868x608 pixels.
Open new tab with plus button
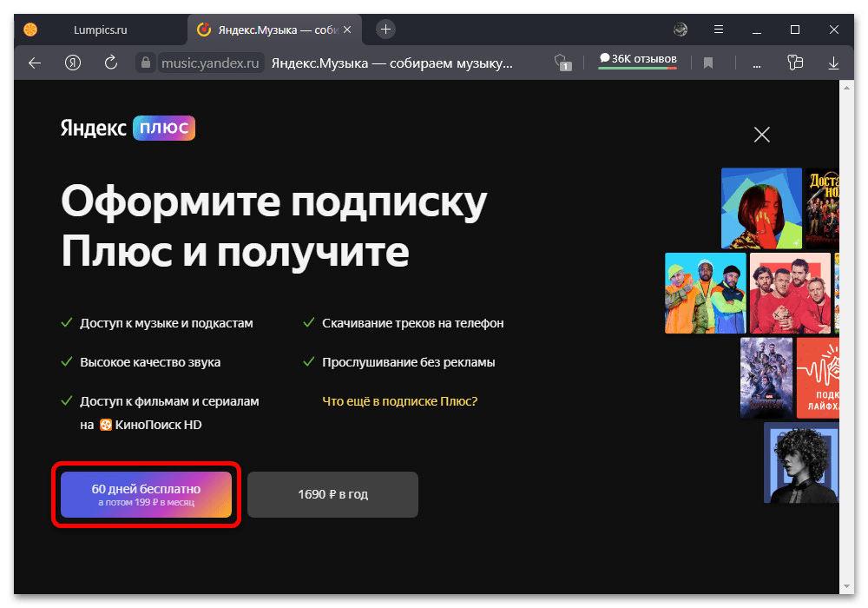coord(386,29)
